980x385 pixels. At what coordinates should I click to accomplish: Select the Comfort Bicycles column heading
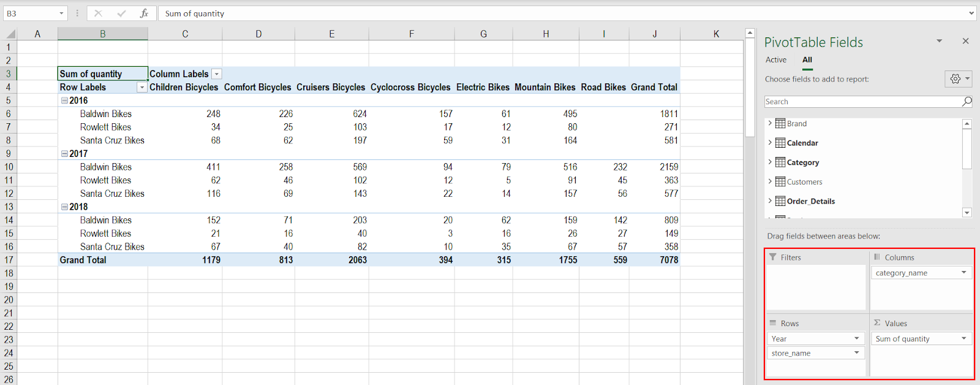pyautogui.click(x=258, y=87)
